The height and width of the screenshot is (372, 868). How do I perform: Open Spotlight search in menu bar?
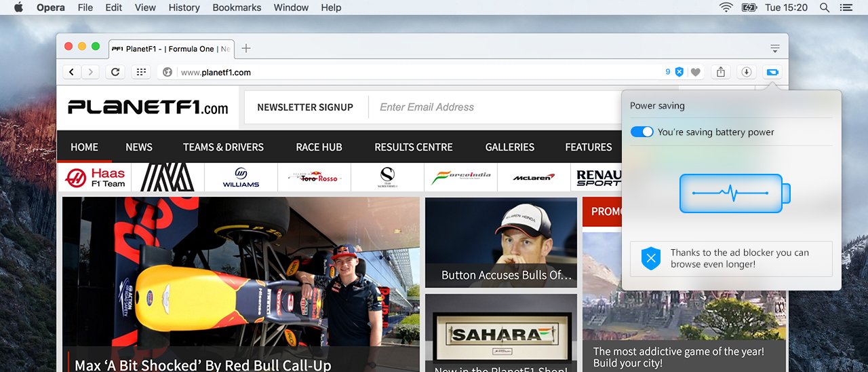tap(825, 7)
